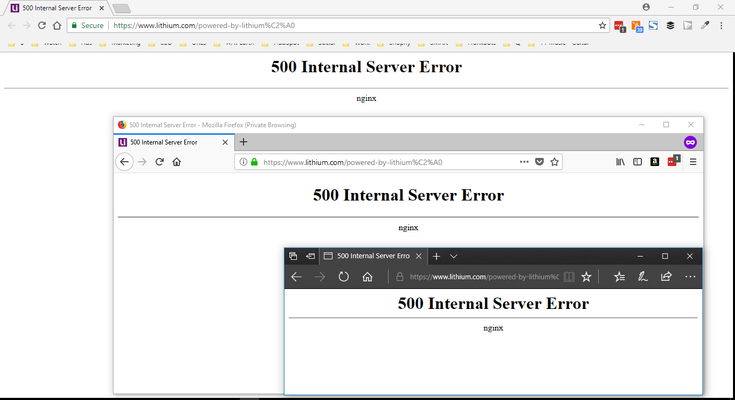Open Chrome's three-dot menu
Image resolution: width=735 pixels, height=400 pixels.
point(721,26)
